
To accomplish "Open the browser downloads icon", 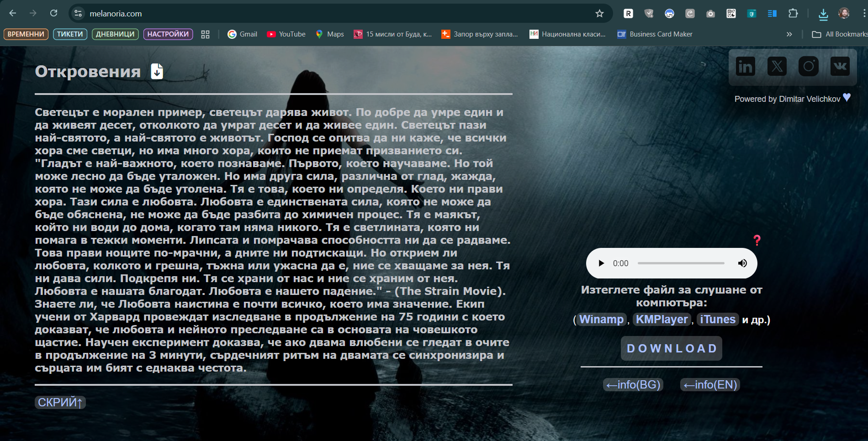I will pos(823,14).
